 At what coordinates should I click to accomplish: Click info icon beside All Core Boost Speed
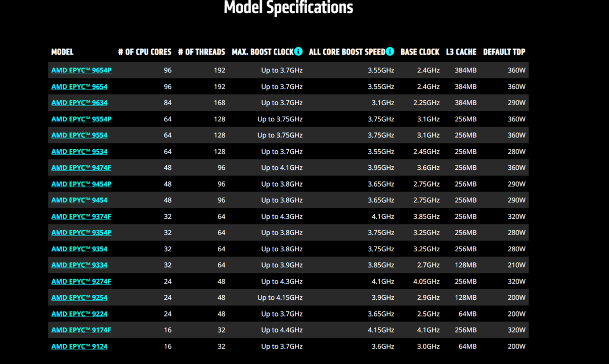click(390, 52)
